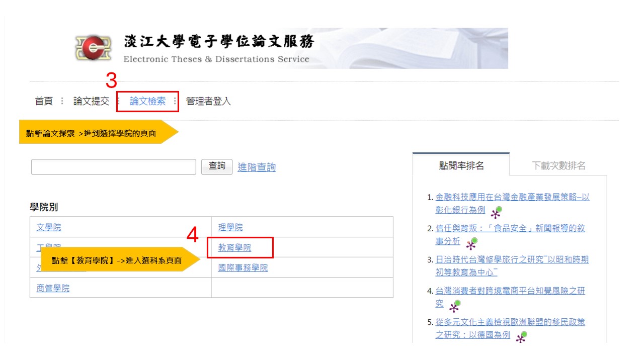
Task: Open thesis on 金融科技應用在台灣金融產業發展策略
Action: (x=512, y=203)
